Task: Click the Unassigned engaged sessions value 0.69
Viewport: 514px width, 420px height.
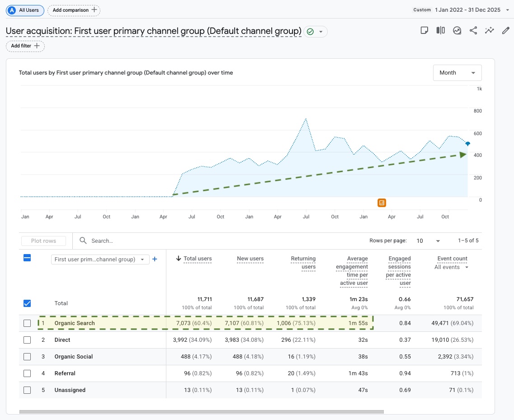Action: point(405,390)
